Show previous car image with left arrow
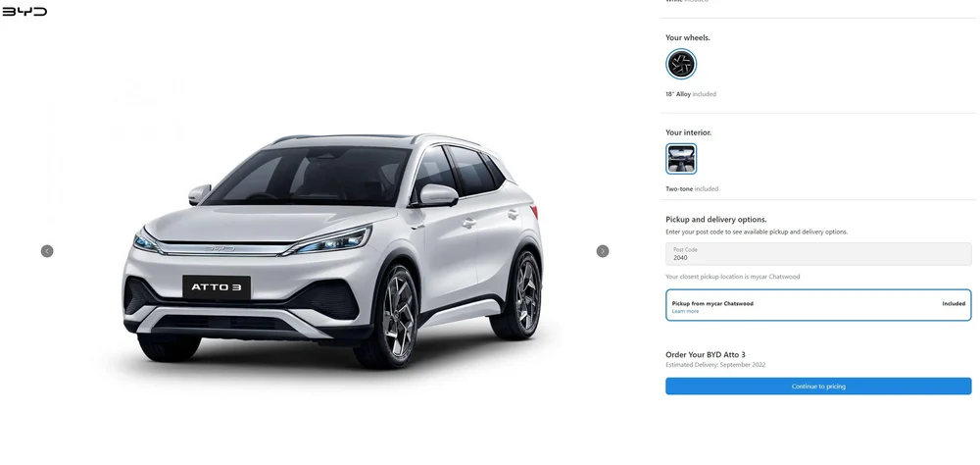The height and width of the screenshot is (465, 980). [x=47, y=251]
